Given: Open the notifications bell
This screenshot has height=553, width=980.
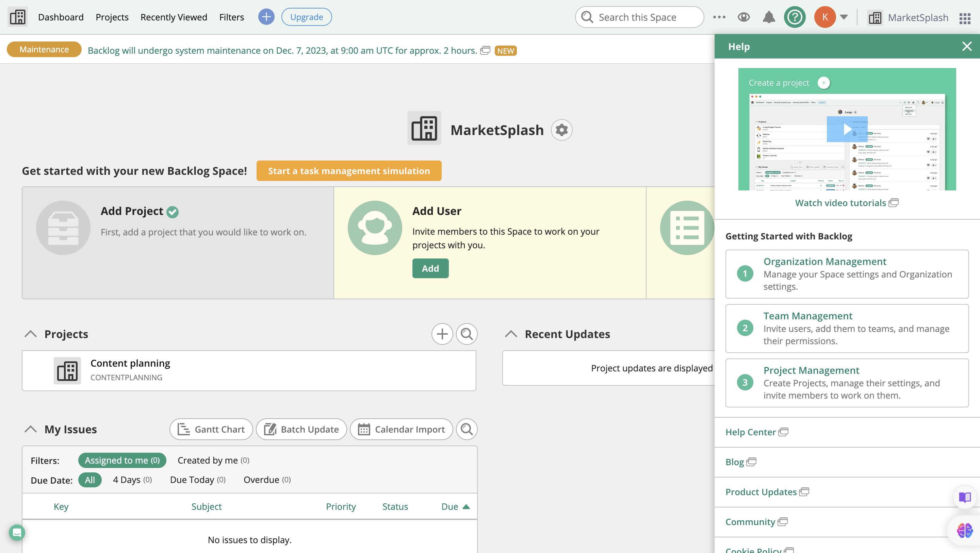Looking at the screenshot, I should tap(768, 17).
